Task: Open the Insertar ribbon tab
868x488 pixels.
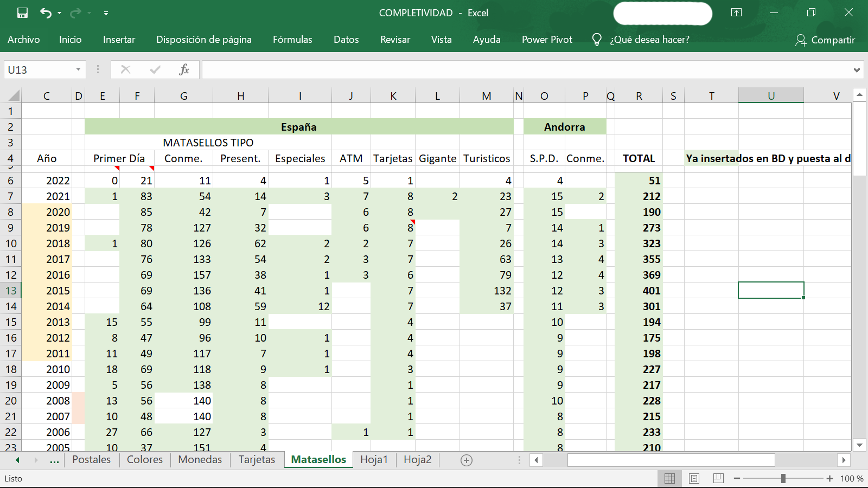Action: point(119,40)
